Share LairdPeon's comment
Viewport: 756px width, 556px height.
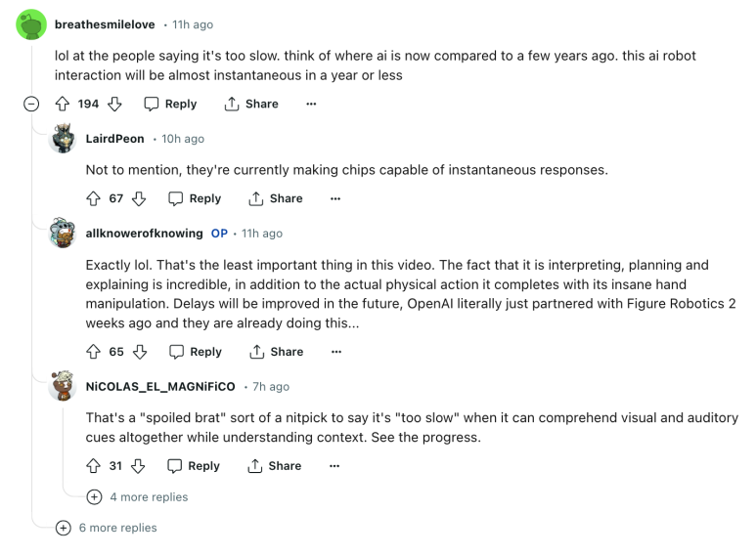click(276, 198)
